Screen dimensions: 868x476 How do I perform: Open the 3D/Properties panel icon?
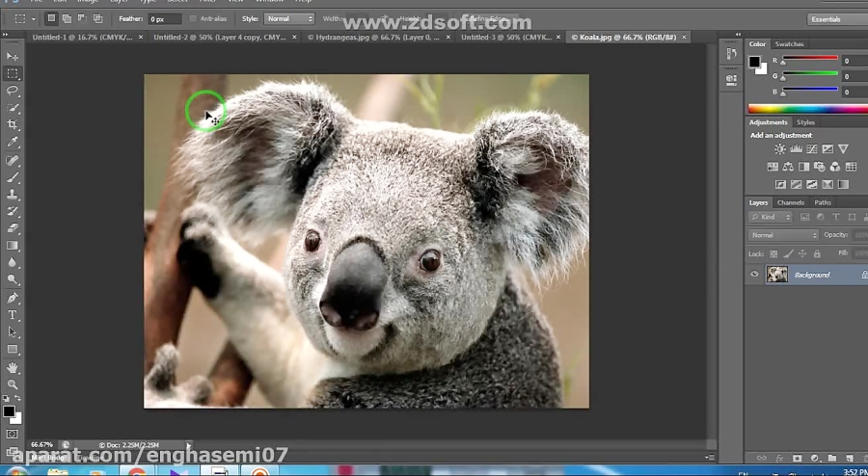click(x=731, y=79)
